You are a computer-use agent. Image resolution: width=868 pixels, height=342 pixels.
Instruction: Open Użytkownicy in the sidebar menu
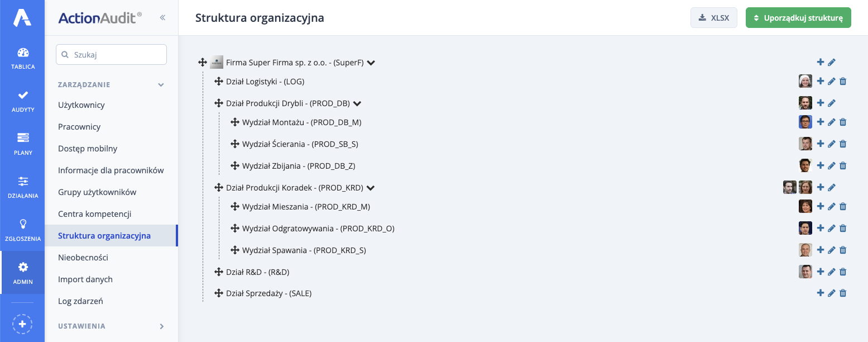click(81, 105)
